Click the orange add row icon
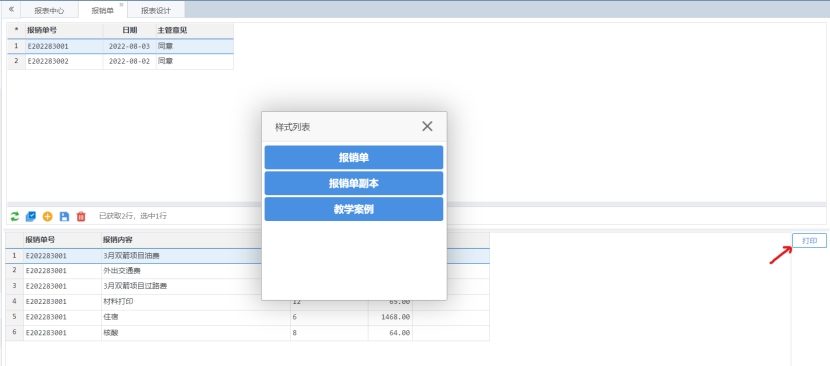The image size is (830, 366). 48,216
